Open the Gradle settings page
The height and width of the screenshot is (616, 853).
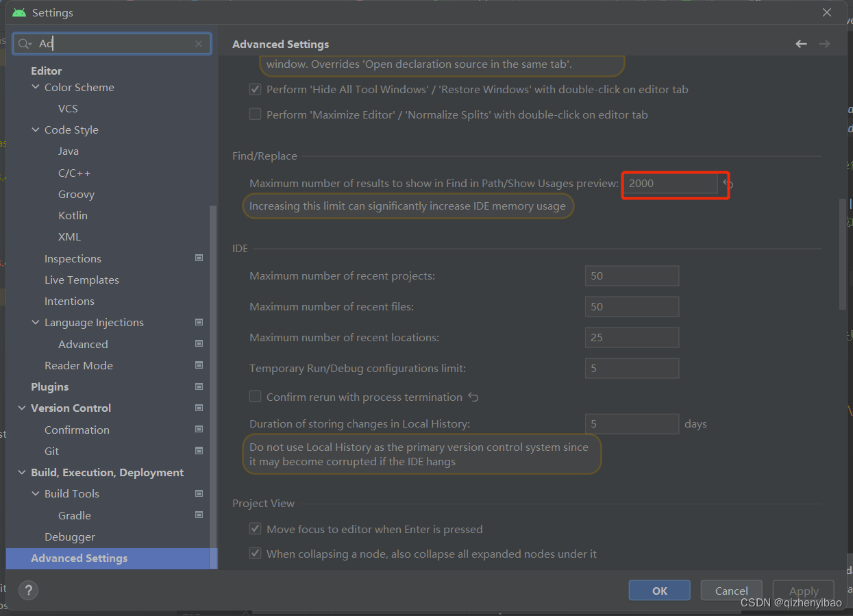click(74, 515)
